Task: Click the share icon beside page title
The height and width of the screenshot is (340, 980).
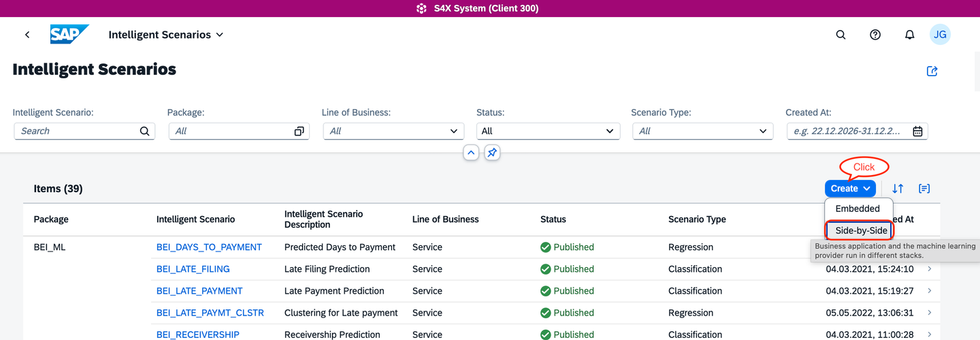Action: [932, 71]
